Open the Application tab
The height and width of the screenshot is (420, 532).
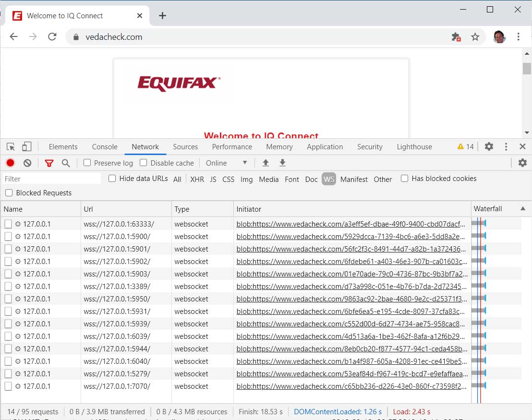pyautogui.click(x=325, y=146)
